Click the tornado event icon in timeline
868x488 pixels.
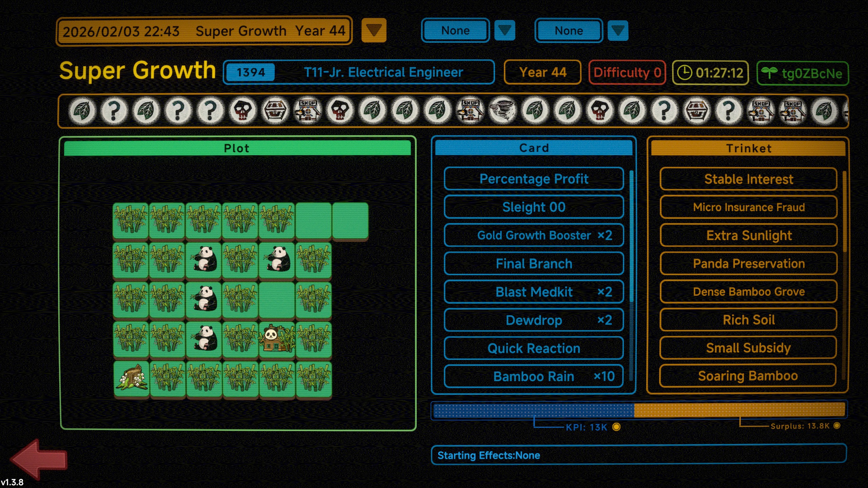coord(502,110)
